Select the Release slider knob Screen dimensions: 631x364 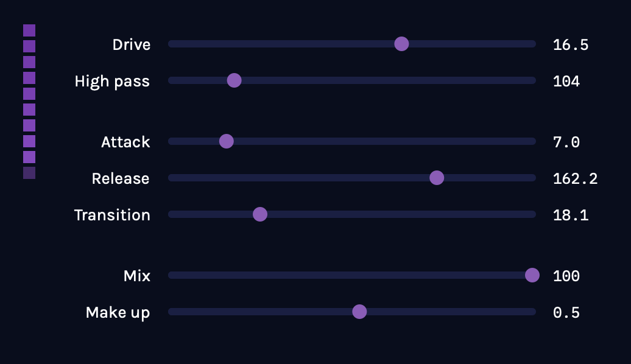(x=437, y=178)
